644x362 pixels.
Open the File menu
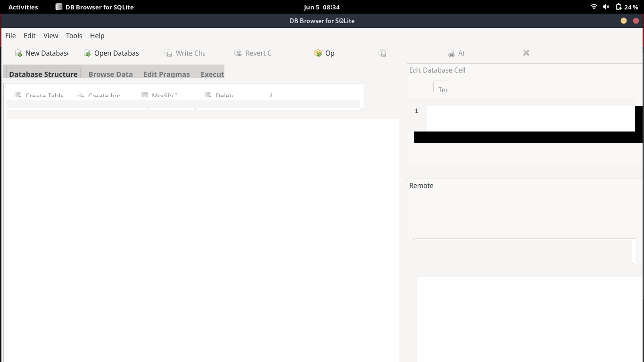click(x=10, y=36)
